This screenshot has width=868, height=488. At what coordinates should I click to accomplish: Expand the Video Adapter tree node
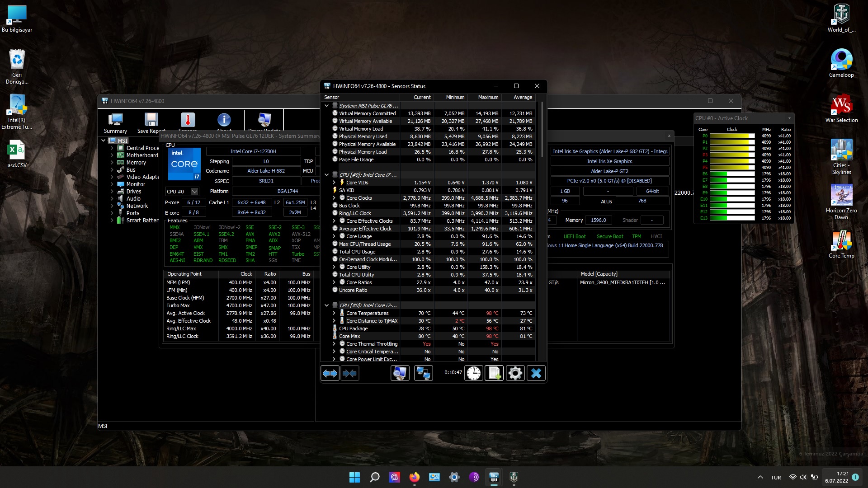[112, 177]
